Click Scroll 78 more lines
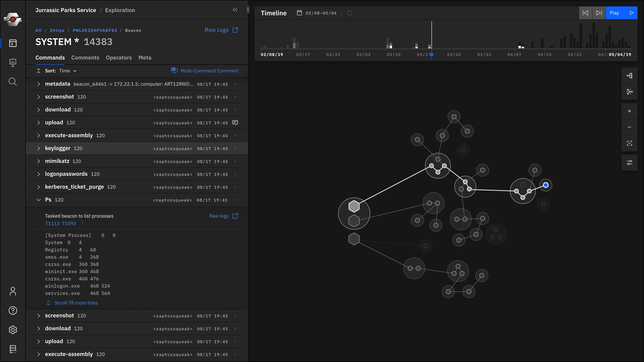Image resolution: width=644 pixels, height=362 pixels. (x=72, y=303)
